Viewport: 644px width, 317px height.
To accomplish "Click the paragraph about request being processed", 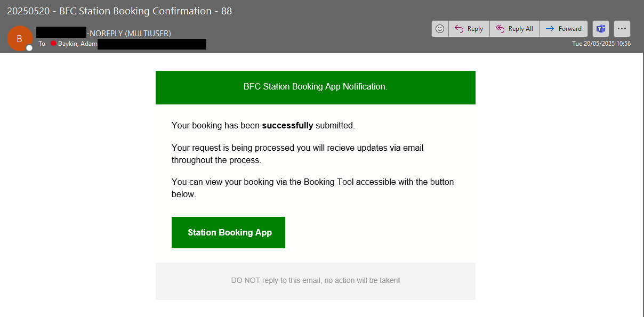I will pos(297,154).
